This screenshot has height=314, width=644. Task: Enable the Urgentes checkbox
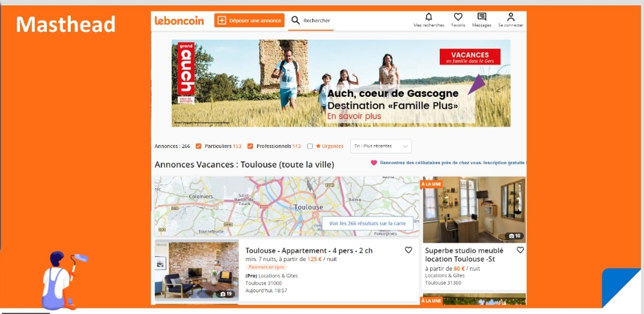coord(310,146)
